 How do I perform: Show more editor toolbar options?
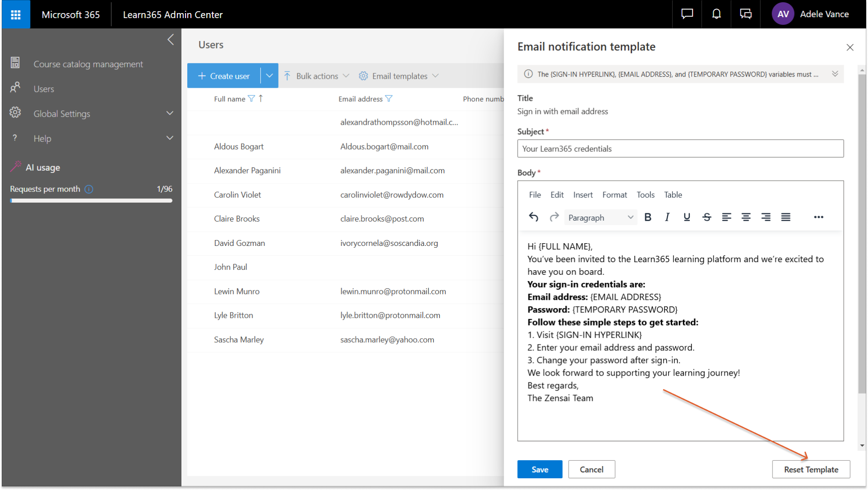tap(818, 218)
